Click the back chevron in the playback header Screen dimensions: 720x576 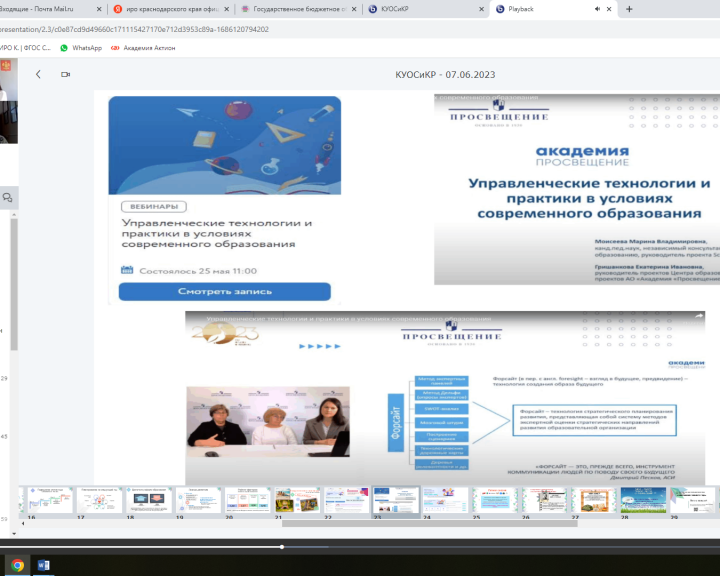pyautogui.click(x=39, y=74)
